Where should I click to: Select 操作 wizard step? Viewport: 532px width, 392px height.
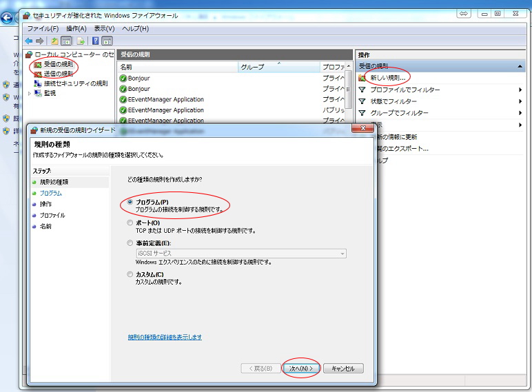click(45, 204)
